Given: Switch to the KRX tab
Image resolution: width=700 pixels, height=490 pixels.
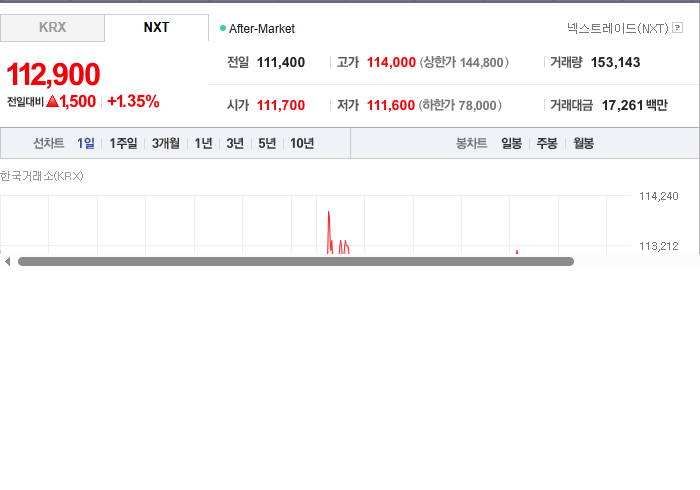Looking at the screenshot, I should [52, 28].
